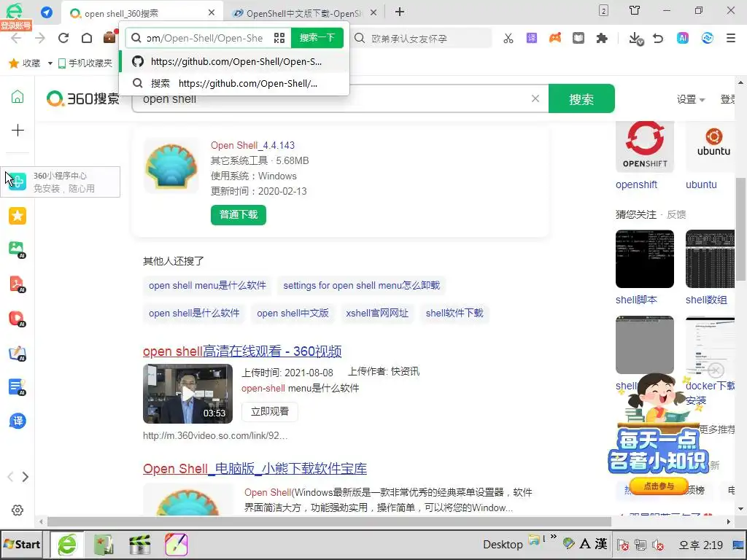Viewport: 747px width, 560px height.
Task: Clear the 360 search box with X
Action: (535, 98)
